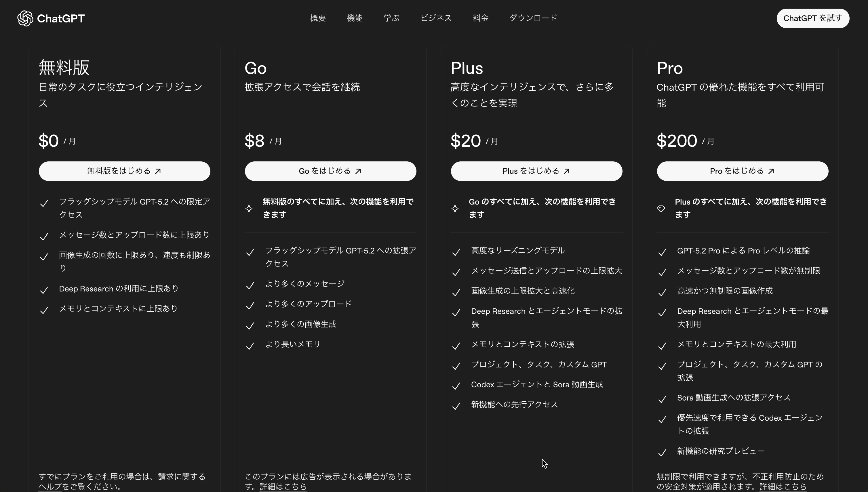The width and height of the screenshot is (868, 492).
Task: Open the 料金 navigation item
Action: pyautogui.click(x=481, y=18)
